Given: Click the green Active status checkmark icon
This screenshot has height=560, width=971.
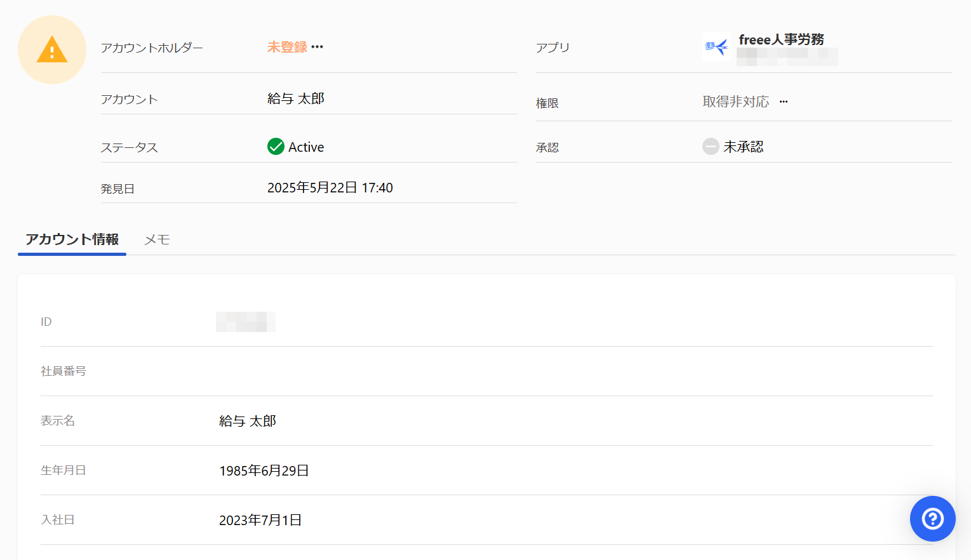Looking at the screenshot, I should (276, 147).
